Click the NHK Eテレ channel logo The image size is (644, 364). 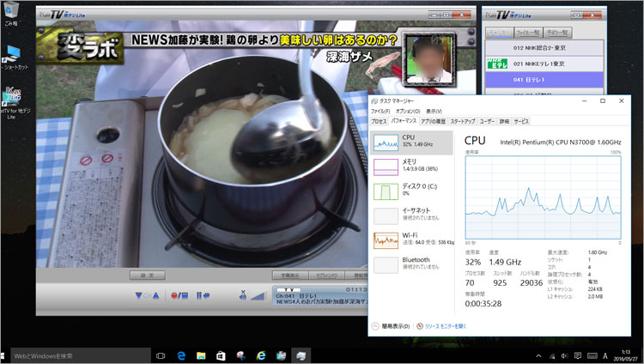click(x=497, y=64)
